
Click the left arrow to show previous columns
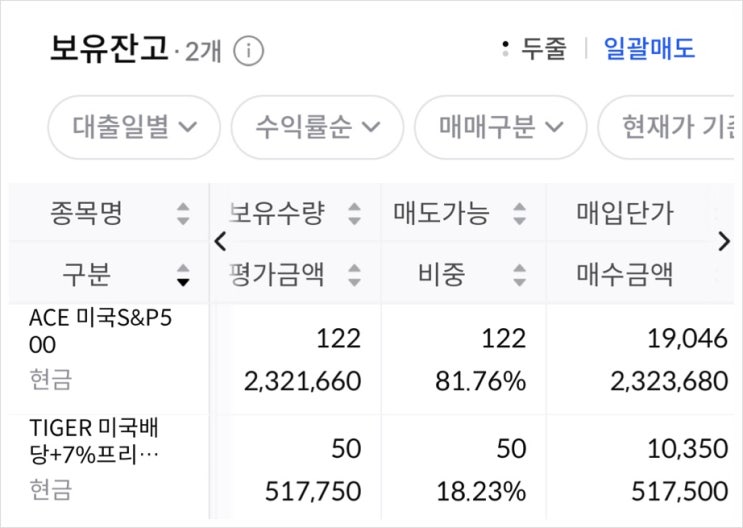220,241
